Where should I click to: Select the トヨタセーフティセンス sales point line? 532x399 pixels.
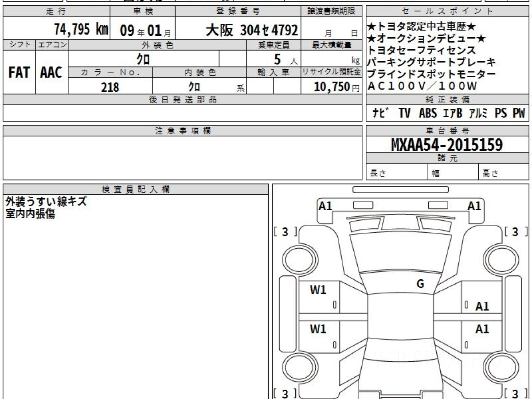(421, 51)
